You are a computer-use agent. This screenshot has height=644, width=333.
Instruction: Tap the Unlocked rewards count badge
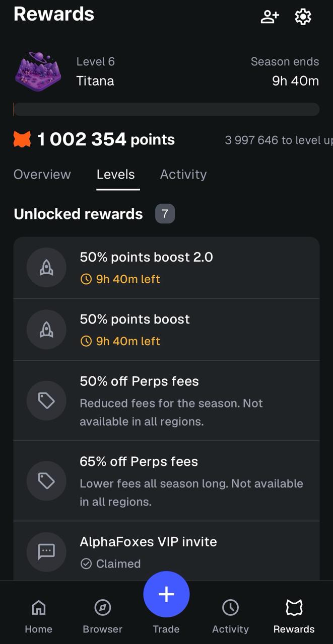point(165,214)
